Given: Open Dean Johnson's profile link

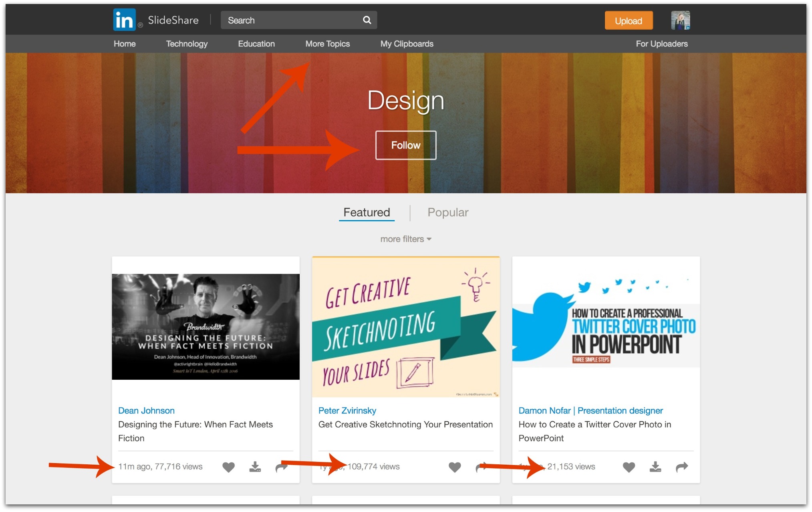Looking at the screenshot, I should 146,411.
